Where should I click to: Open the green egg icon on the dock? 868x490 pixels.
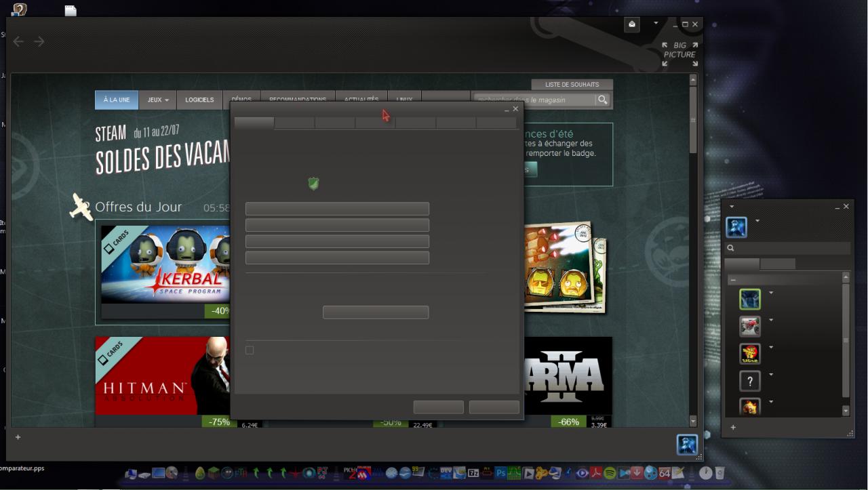pyautogui.click(x=200, y=473)
